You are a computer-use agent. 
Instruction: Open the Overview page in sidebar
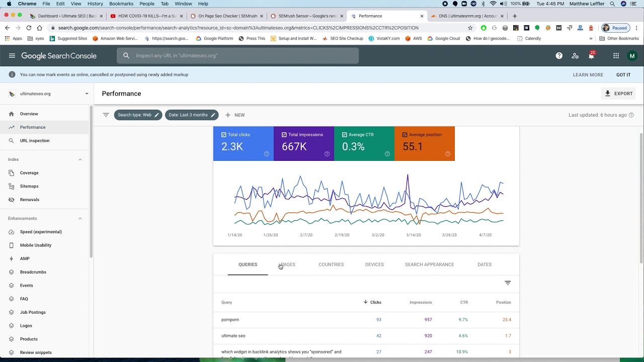click(29, 114)
